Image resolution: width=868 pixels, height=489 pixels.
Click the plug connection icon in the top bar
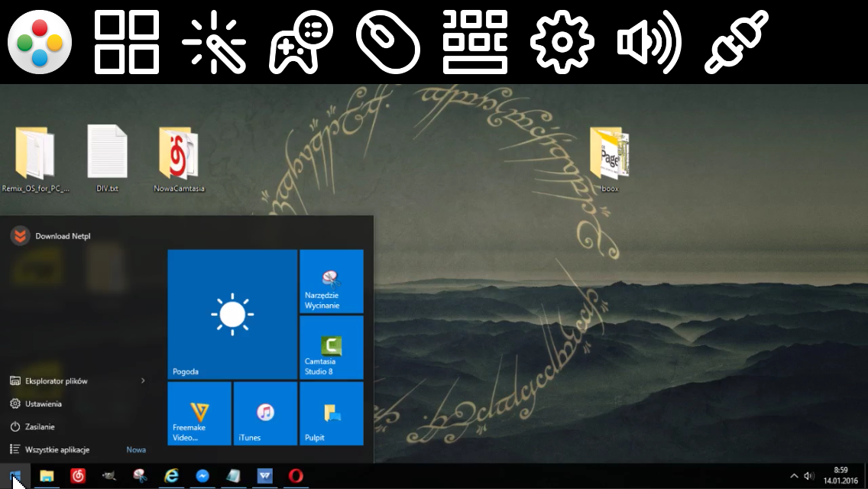[x=737, y=42]
